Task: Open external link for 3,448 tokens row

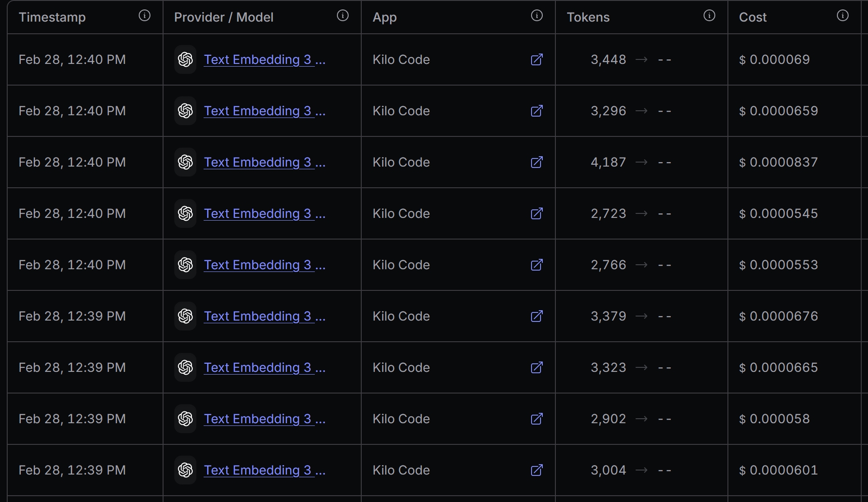Action: tap(536, 59)
